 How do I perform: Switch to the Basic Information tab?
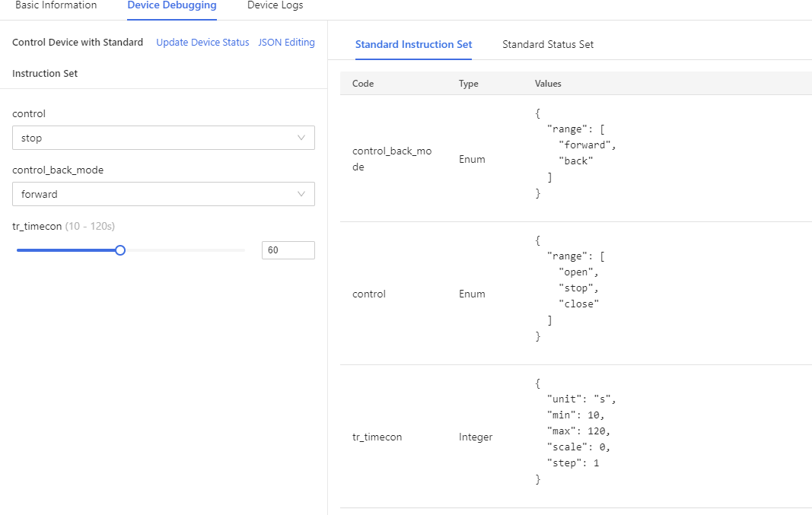click(x=56, y=5)
